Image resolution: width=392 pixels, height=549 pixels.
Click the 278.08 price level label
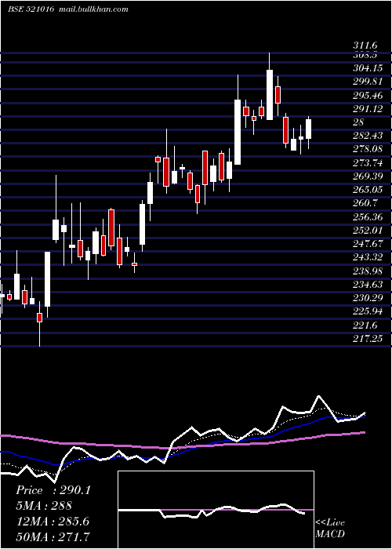[x=368, y=150]
